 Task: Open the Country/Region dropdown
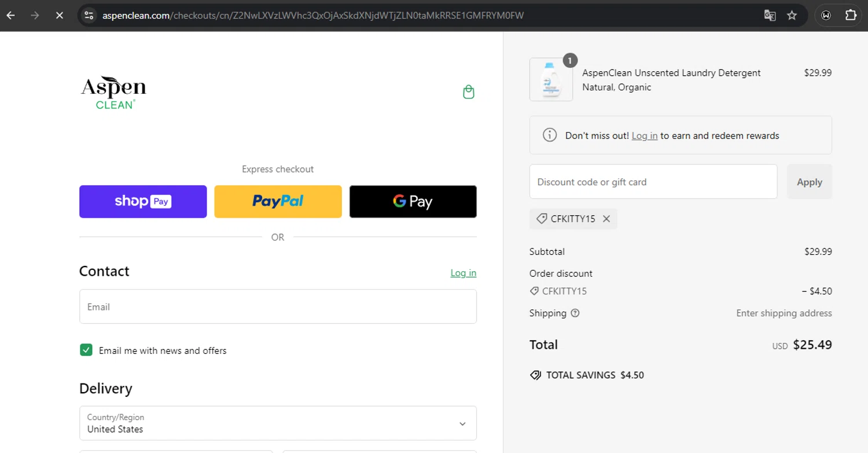[278, 423]
